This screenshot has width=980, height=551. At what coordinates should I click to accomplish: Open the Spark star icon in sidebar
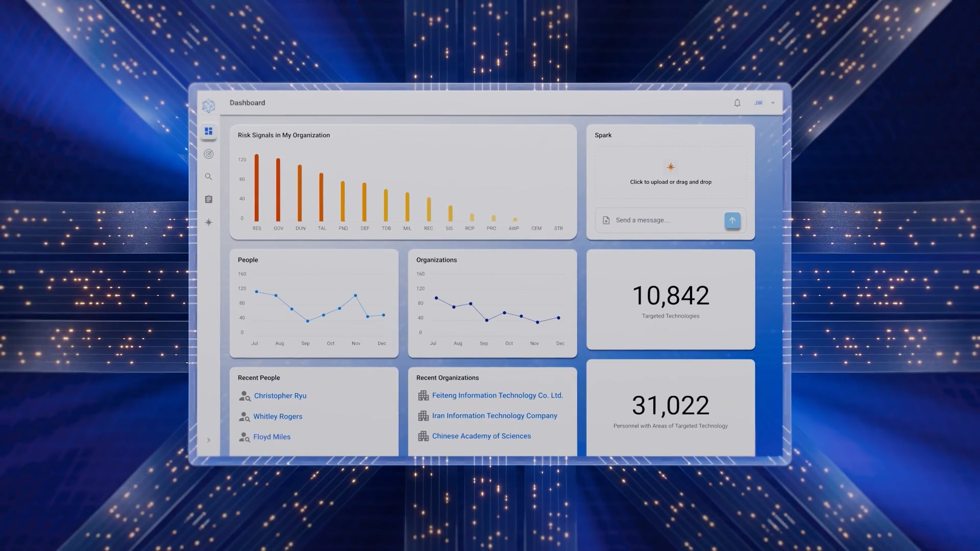[208, 222]
